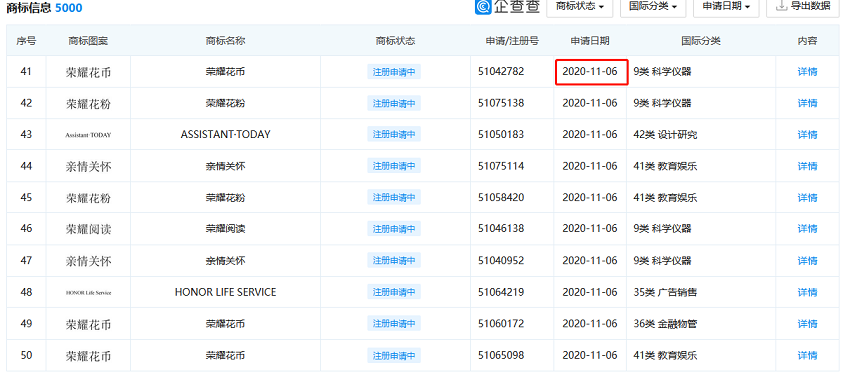The height and width of the screenshot is (377, 850).
Task: Click HONOR Life Service trademark image
Action: click(x=88, y=292)
